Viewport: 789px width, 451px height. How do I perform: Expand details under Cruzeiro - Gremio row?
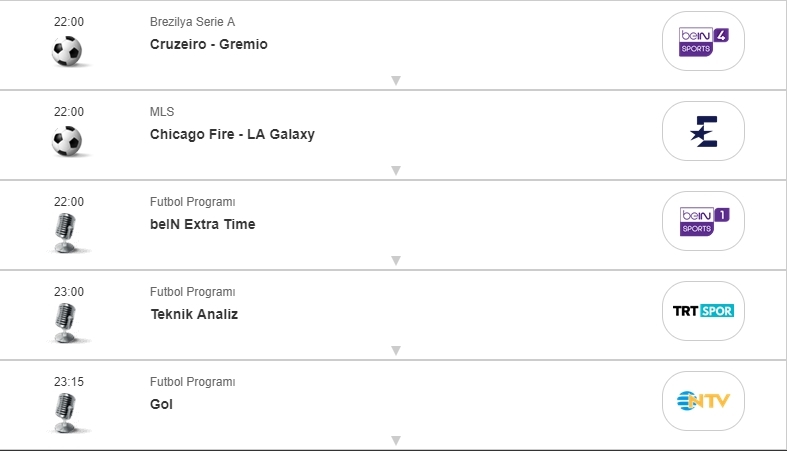tap(396, 80)
